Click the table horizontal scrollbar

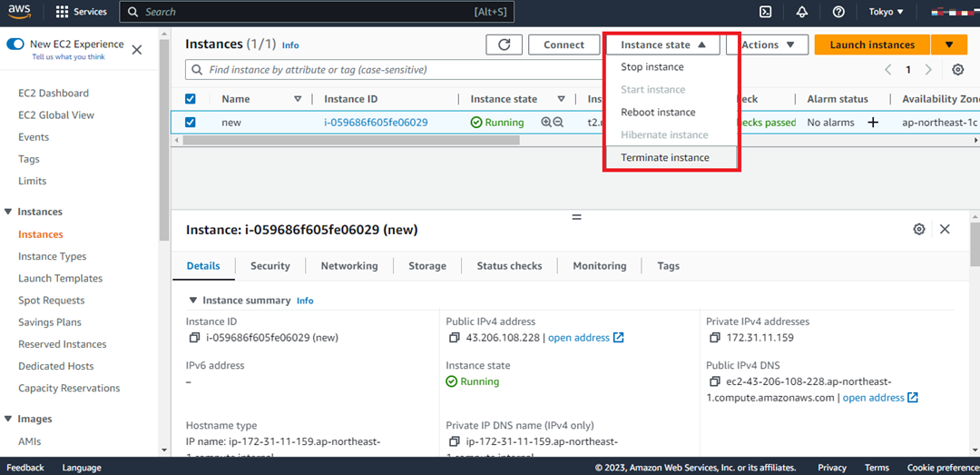(x=351, y=140)
